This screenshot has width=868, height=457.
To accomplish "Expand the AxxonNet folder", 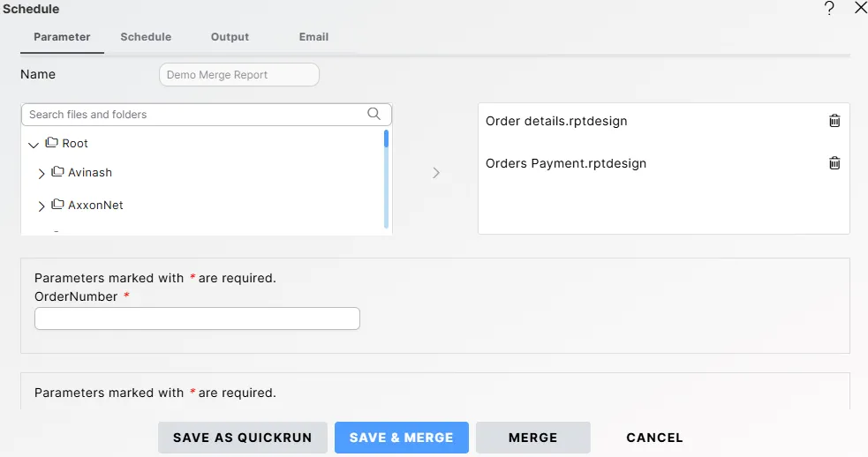I will click(42, 206).
